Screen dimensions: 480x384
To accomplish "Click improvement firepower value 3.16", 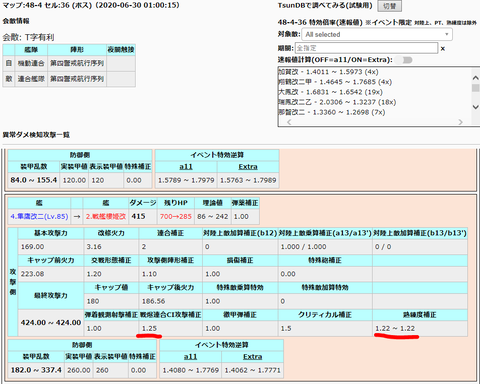I will point(94,247).
